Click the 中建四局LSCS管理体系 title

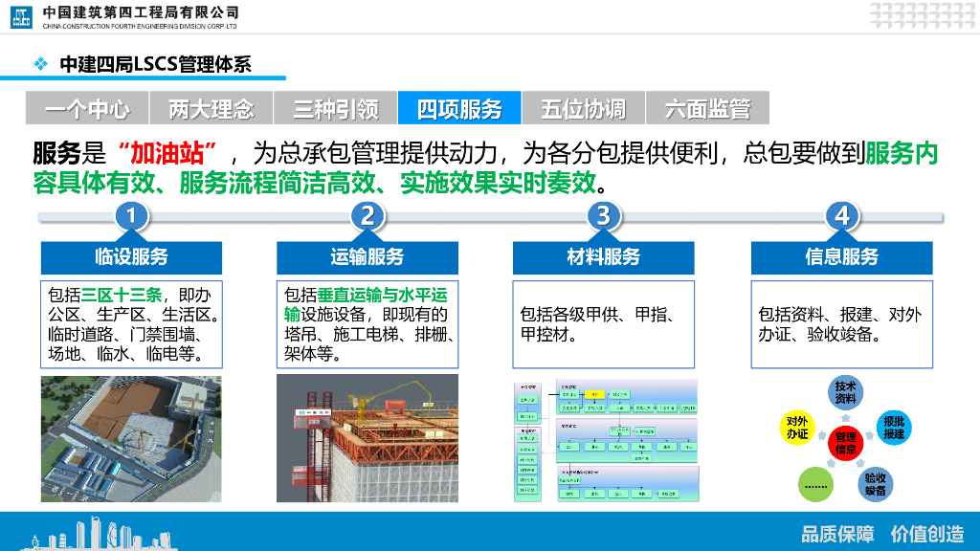(155, 64)
